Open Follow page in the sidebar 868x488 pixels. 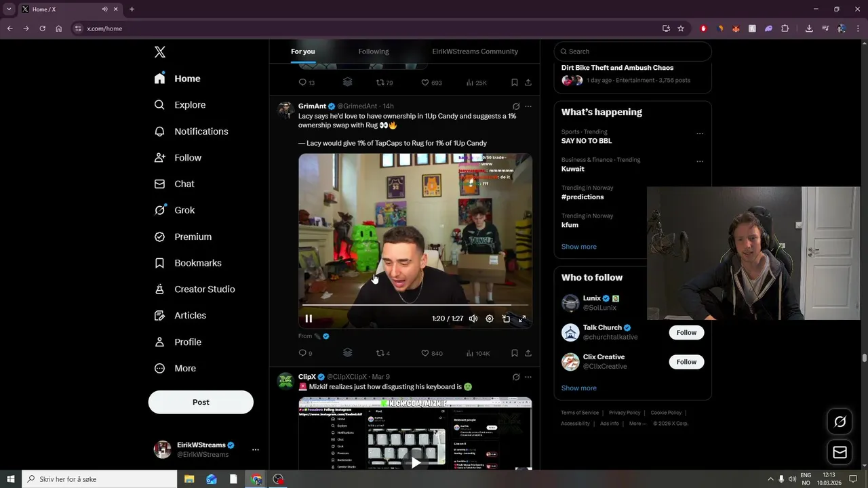click(x=178, y=158)
